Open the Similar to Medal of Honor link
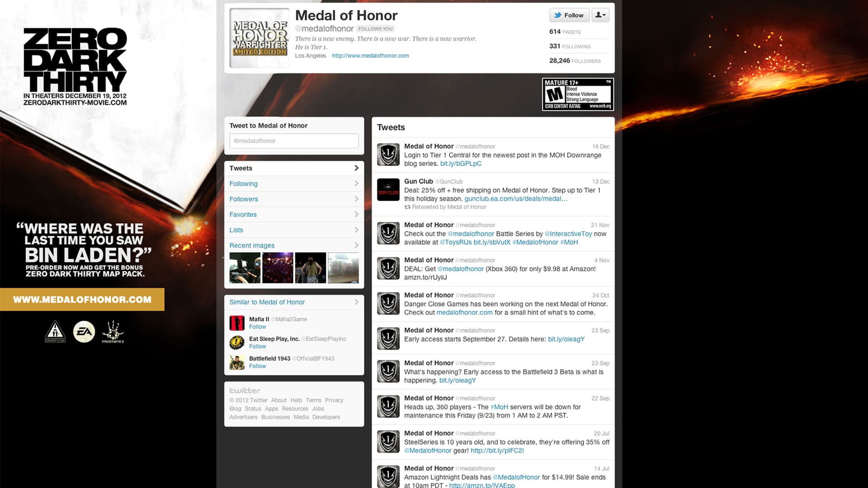Screen dimensions: 868x488 click(267, 302)
